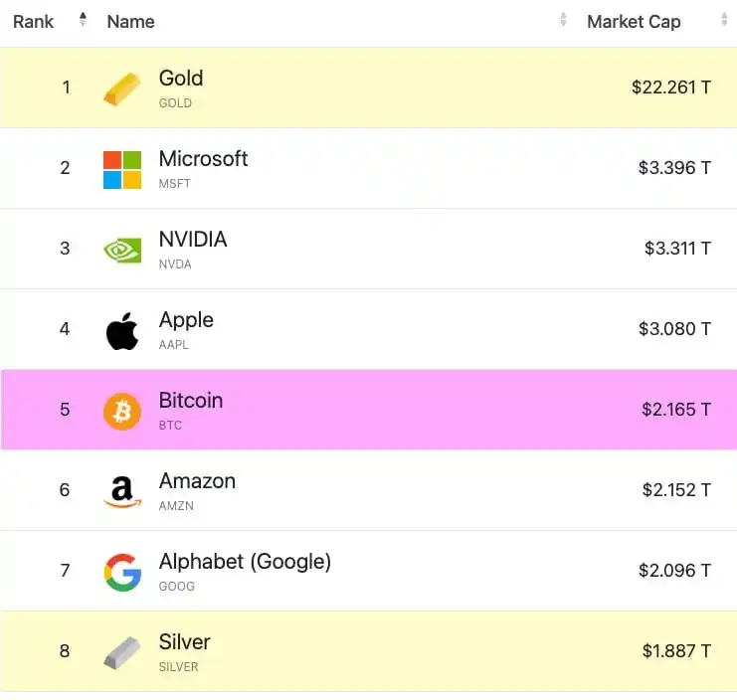
Task: Click the Bitcoin logo icon
Action: click(x=122, y=412)
